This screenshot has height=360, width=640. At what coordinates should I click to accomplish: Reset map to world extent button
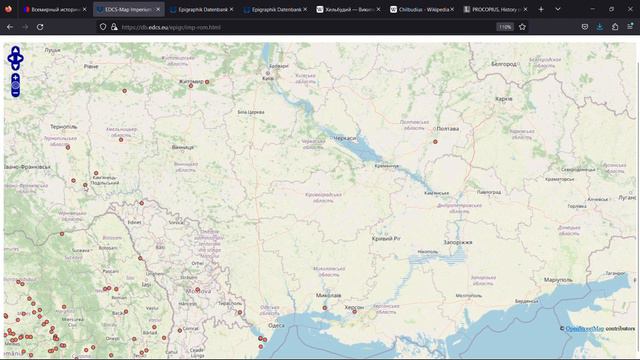tap(16, 85)
